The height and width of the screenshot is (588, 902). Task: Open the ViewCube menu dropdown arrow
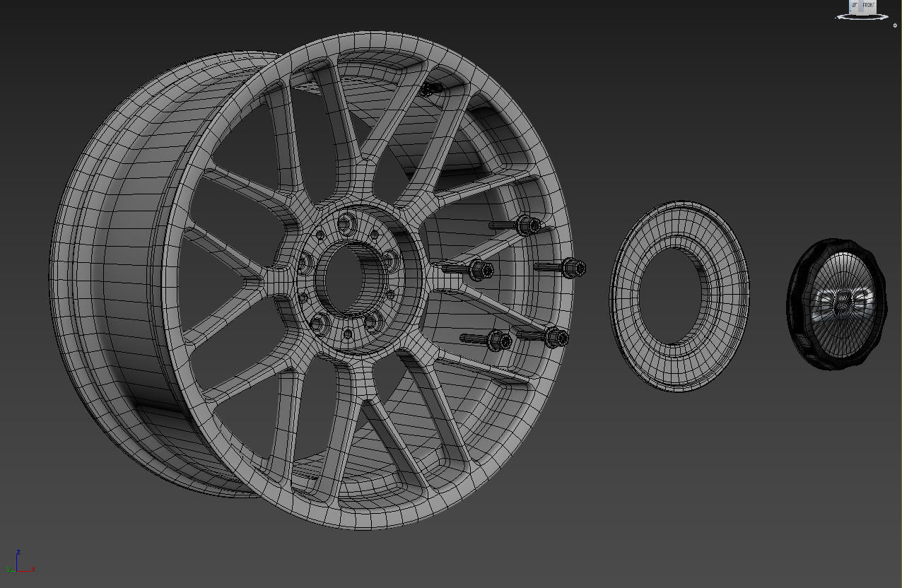pos(895,25)
